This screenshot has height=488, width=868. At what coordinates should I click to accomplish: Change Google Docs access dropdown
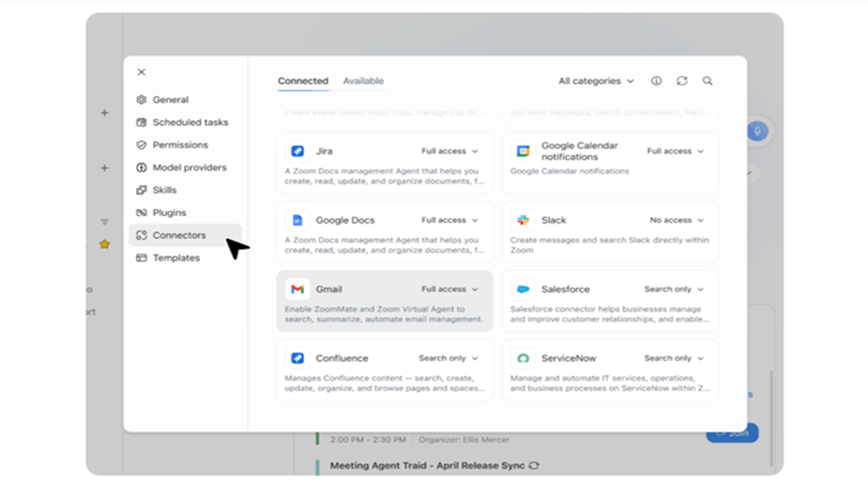(x=450, y=221)
